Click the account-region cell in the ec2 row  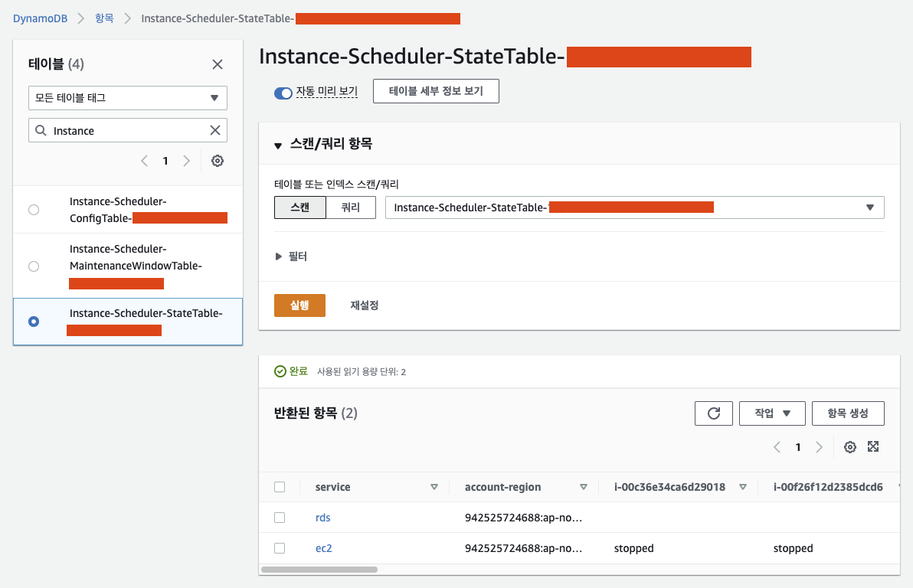coord(523,548)
